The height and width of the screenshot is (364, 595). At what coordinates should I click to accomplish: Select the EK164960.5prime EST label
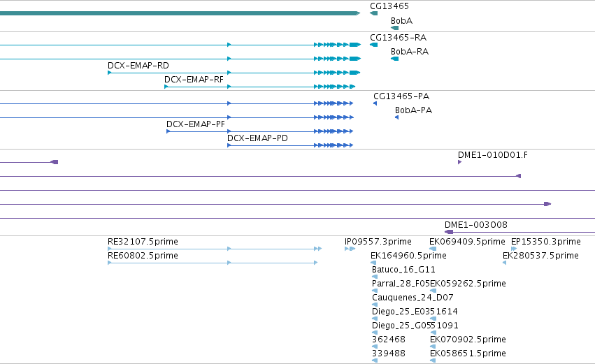[408, 256]
